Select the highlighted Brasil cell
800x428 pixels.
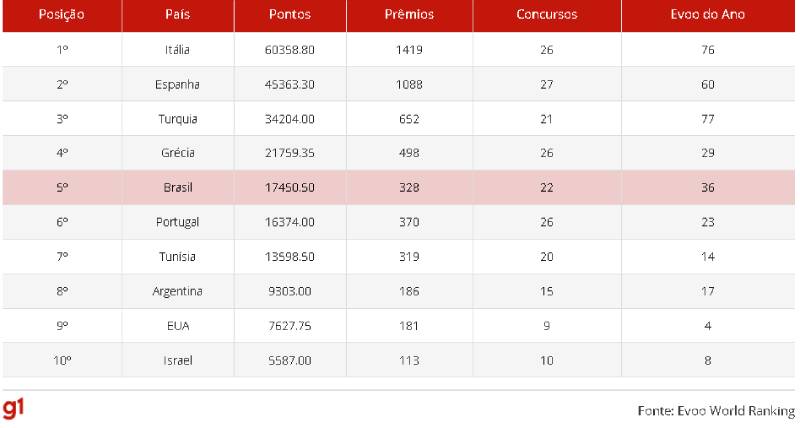coord(178,188)
